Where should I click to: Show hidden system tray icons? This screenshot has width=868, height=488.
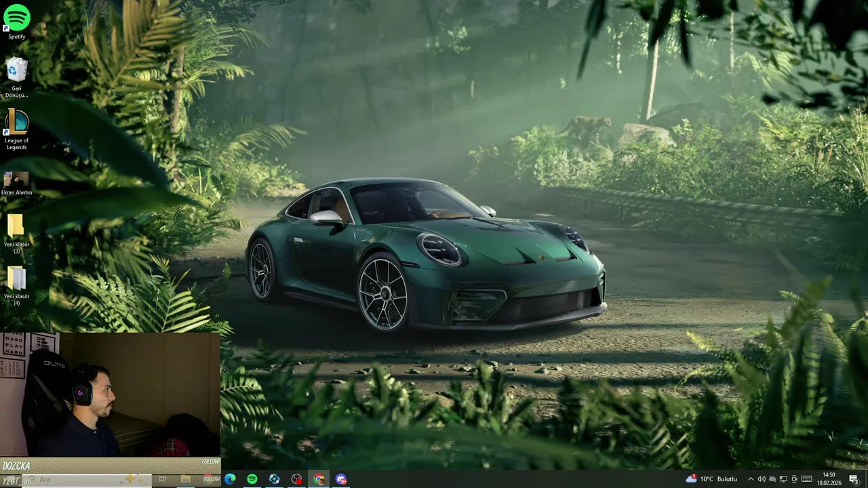pyautogui.click(x=751, y=479)
